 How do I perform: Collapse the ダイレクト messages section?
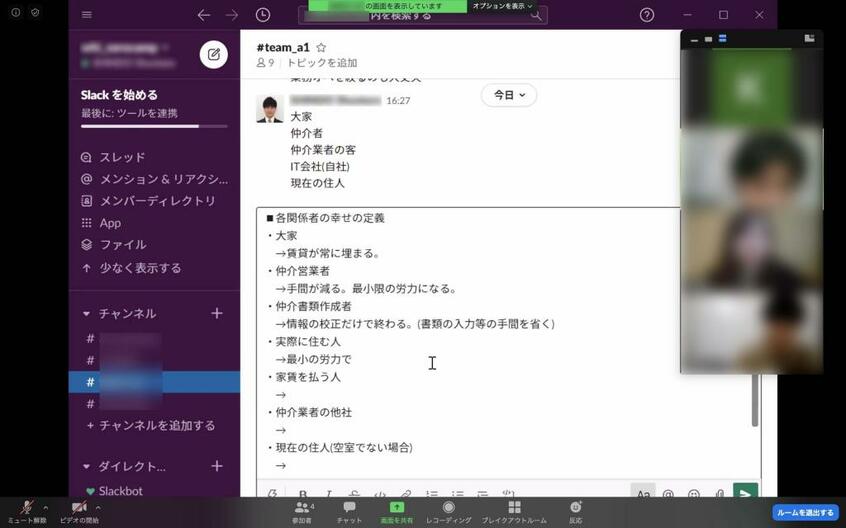pyautogui.click(x=86, y=466)
